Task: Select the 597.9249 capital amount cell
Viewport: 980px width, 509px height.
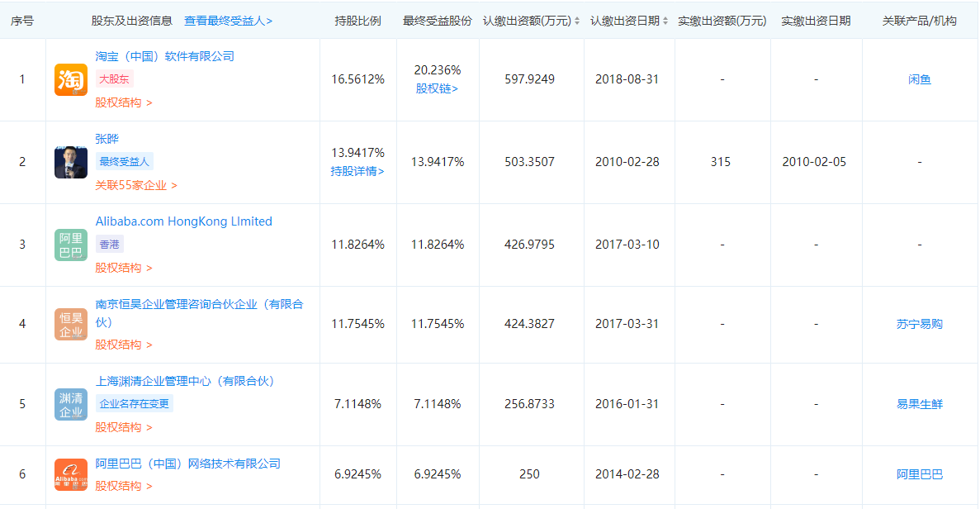Action: (x=529, y=79)
